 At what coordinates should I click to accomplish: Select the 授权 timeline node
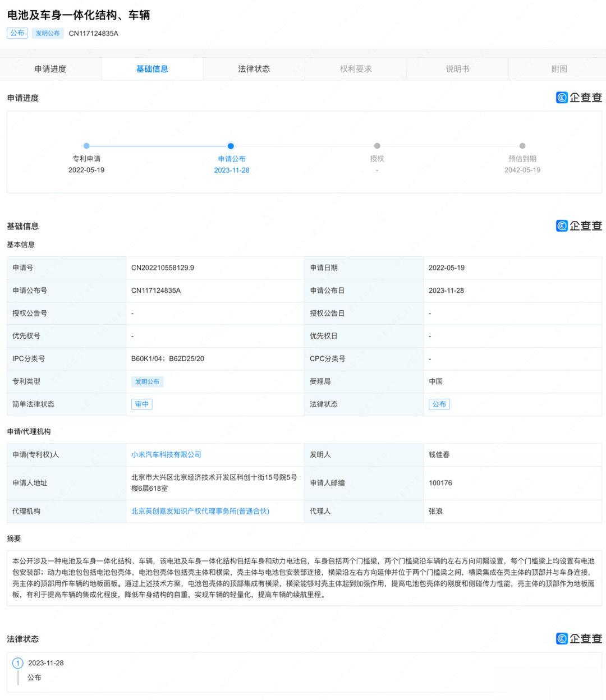point(377,146)
